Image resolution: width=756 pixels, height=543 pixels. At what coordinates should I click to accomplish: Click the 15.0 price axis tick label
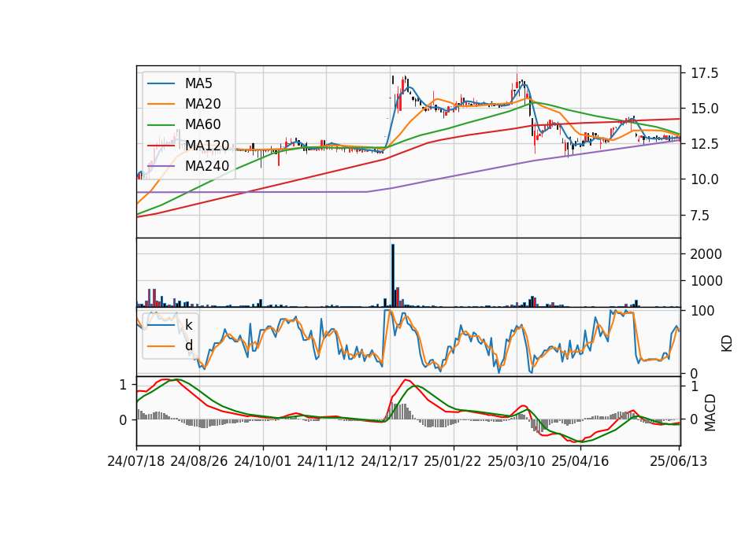tap(704, 109)
